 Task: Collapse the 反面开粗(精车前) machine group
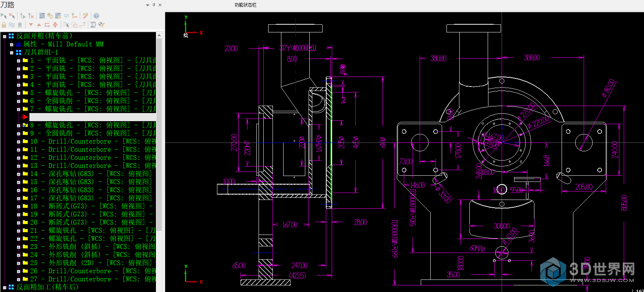(x=4, y=36)
